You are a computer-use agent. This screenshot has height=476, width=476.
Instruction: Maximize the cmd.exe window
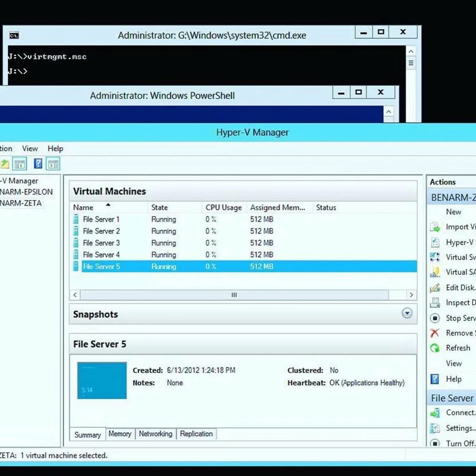tap(381, 32)
